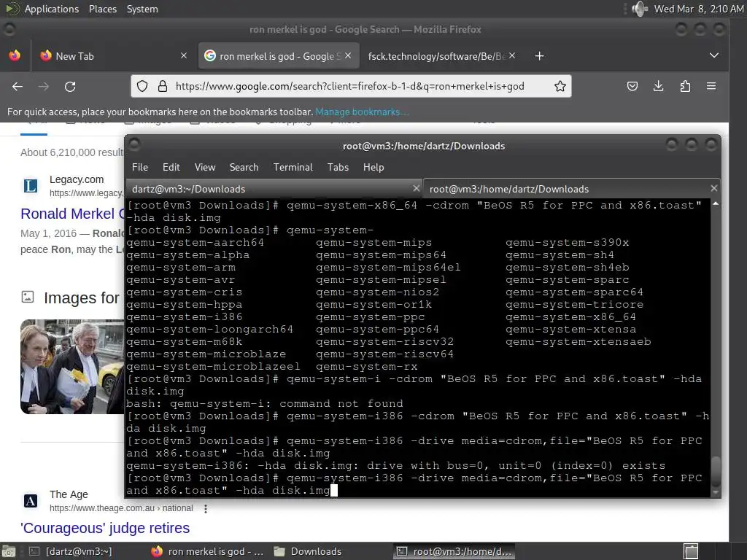Close the New Tab tab
The height and width of the screenshot is (560, 747).
pos(184,55)
